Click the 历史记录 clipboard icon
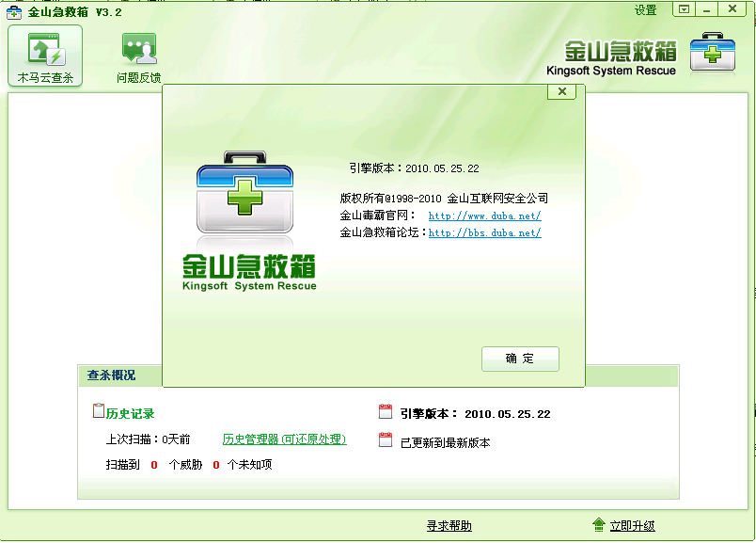This screenshot has width=756, height=543. coord(99,410)
